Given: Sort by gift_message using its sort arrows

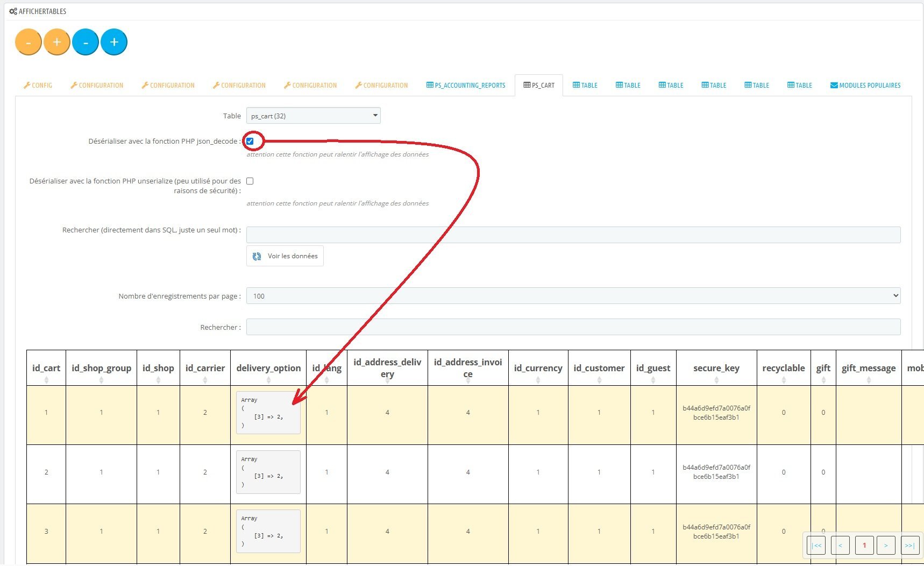Looking at the screenshot, I should pos(869,380).
